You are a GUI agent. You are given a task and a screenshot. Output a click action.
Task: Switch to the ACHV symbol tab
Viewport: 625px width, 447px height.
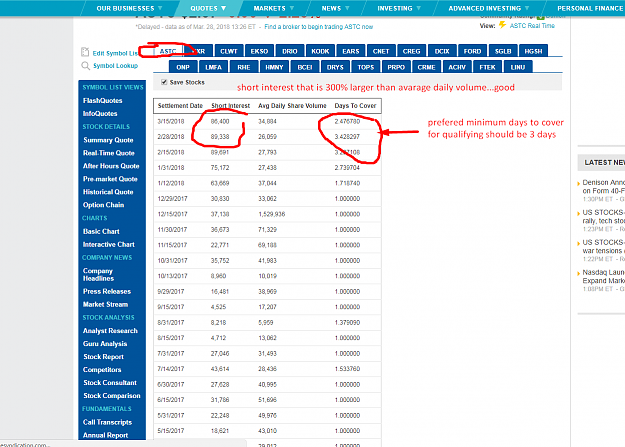tap(457, 67)
